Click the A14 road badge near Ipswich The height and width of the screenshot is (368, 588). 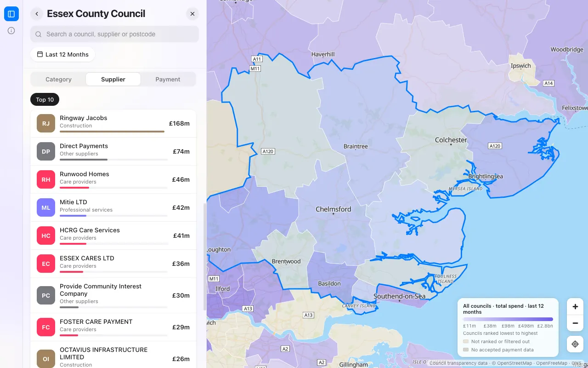(x=548, y=83)
